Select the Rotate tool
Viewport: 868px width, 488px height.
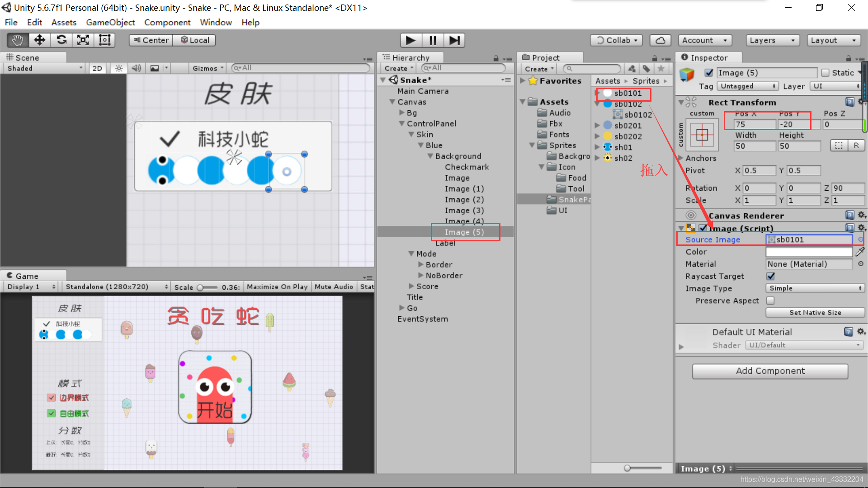coord(61,40)
